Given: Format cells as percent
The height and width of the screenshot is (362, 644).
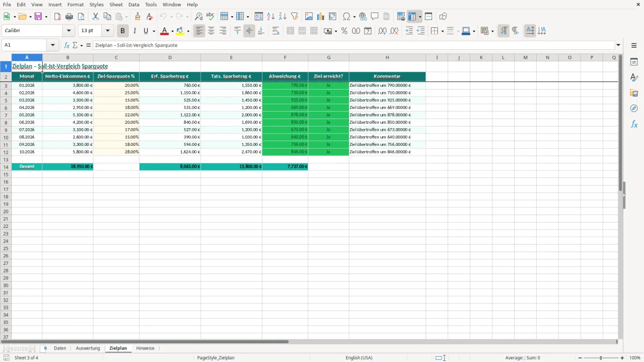Looking at the screenshot, I should click(344, 31).
